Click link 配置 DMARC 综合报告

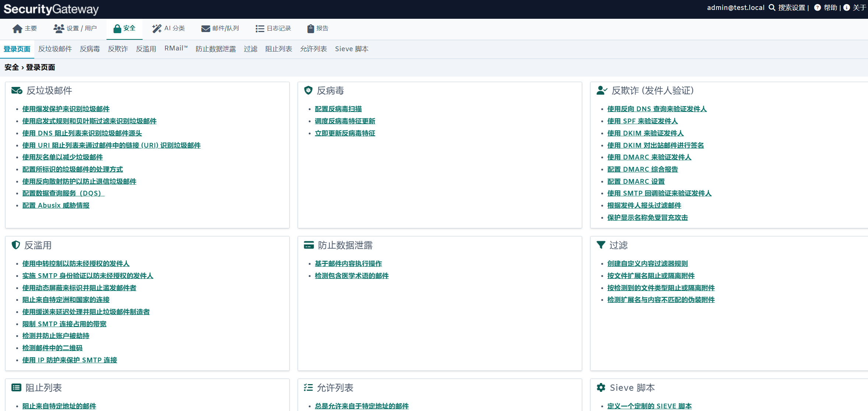(x=643, y=169)
